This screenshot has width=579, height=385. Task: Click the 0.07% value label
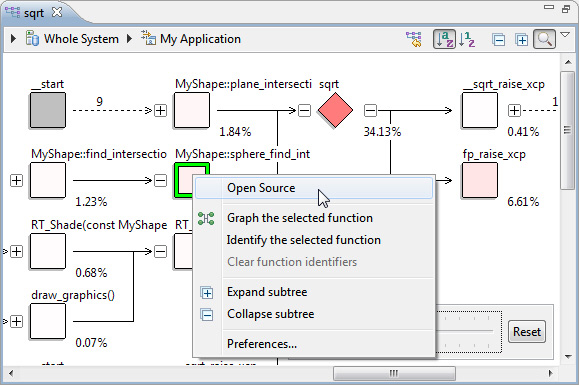91,343
